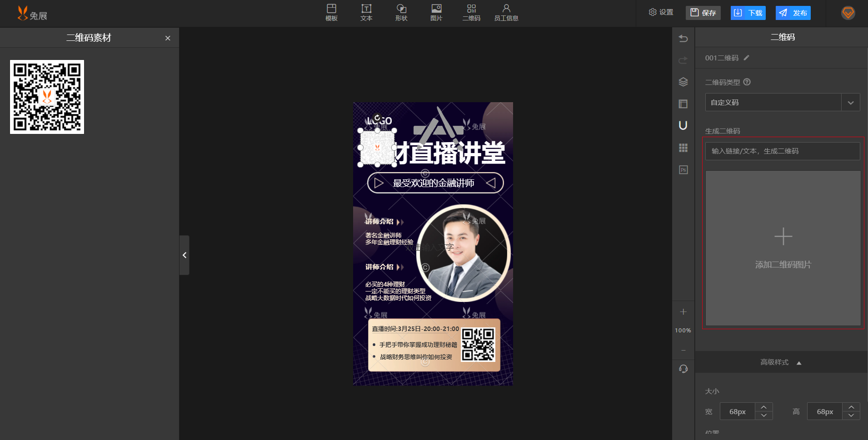Toggle the magnet snap icon
The height and width of the screenshot is (440, 868).
click(683, 125)
